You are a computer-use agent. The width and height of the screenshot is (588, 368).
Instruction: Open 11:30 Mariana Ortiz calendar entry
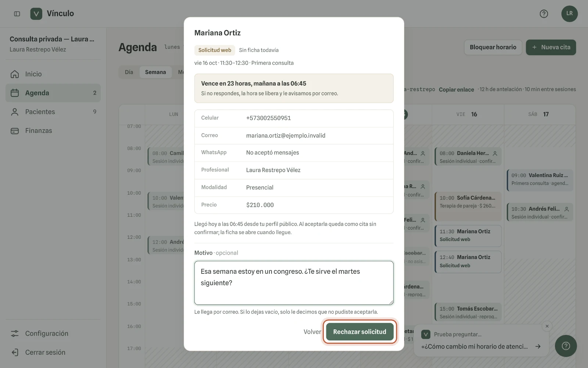pyautogui.click(x=468, y=236)
